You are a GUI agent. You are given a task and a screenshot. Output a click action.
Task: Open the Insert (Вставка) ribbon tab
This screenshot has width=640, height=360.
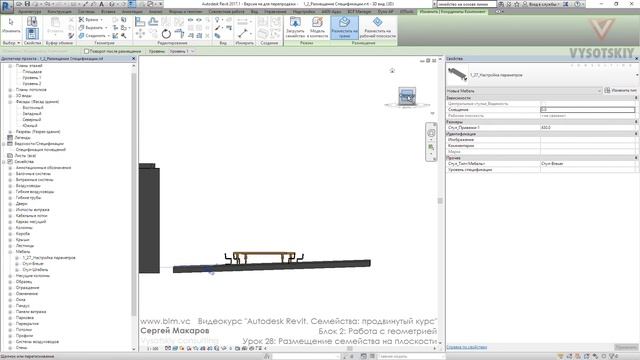pos(108,12)
